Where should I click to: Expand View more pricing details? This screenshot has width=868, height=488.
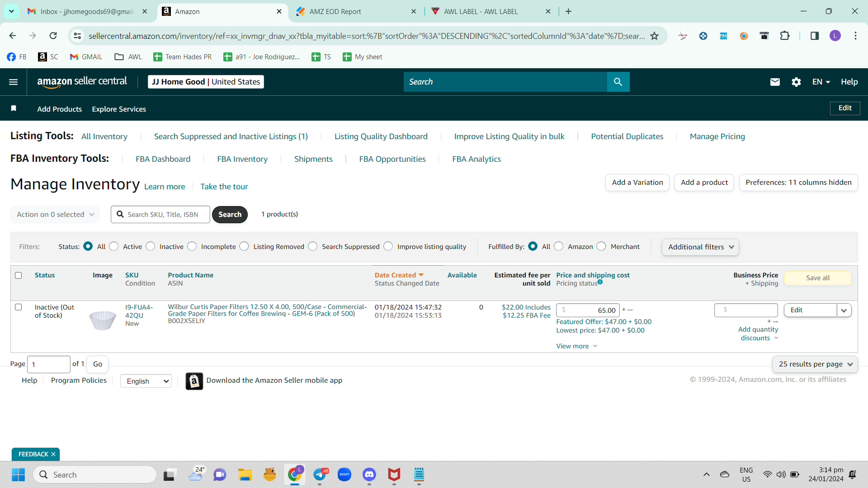[576, 346]
